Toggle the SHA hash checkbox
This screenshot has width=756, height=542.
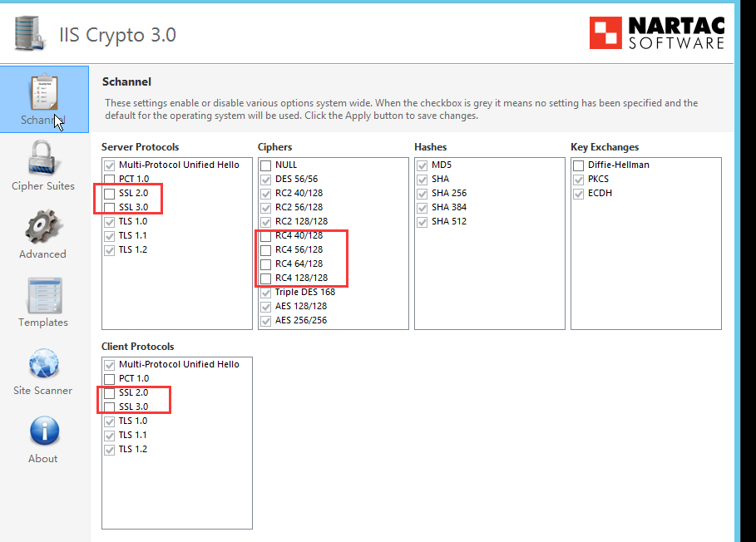[x=422, y=180]
